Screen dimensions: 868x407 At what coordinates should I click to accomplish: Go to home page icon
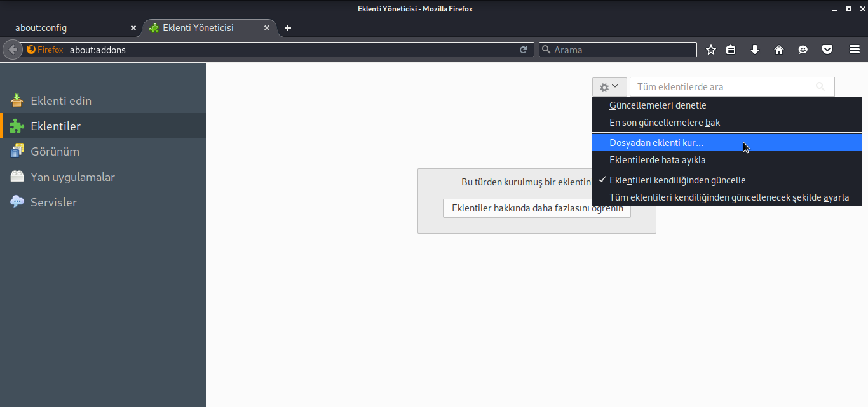(x=779, y=50)
